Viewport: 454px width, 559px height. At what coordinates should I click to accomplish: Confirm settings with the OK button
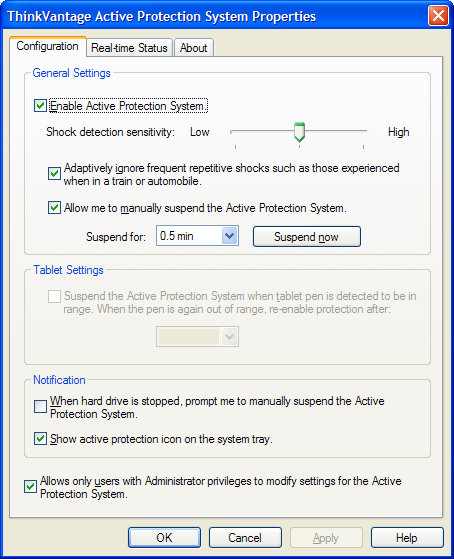pos(164,537)
